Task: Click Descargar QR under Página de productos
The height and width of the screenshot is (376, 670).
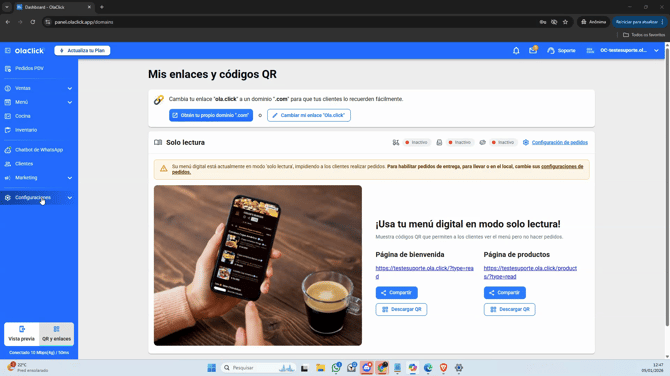Action: (x=509, y=309)
